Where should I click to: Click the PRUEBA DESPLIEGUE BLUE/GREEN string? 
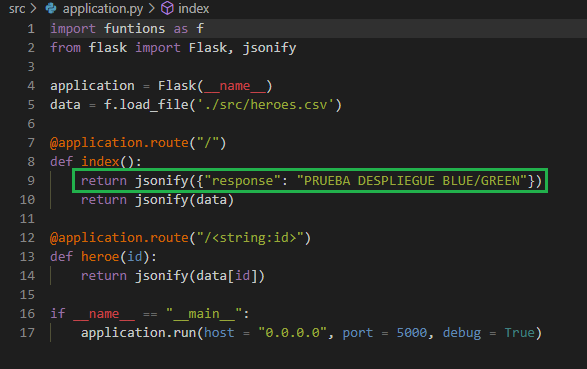click(x=412, y=181)
